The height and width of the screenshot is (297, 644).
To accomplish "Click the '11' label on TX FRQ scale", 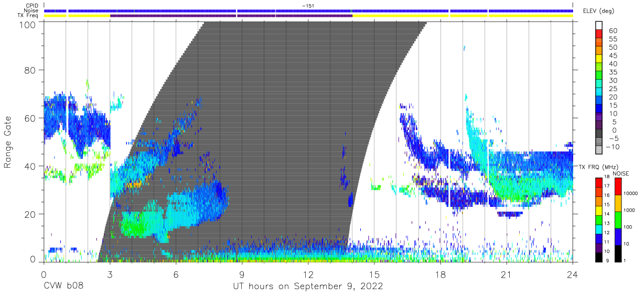I will pyautogui.click(x=606, y=241).
